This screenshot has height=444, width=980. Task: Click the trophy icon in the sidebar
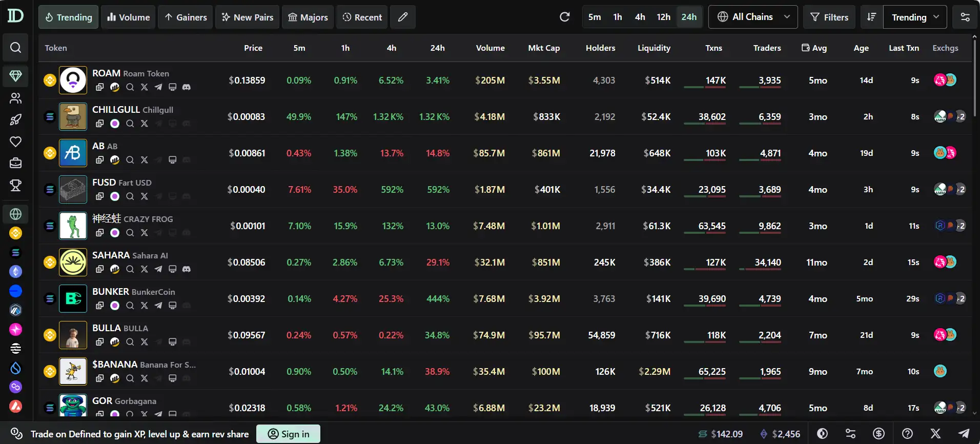pos(15,185)
